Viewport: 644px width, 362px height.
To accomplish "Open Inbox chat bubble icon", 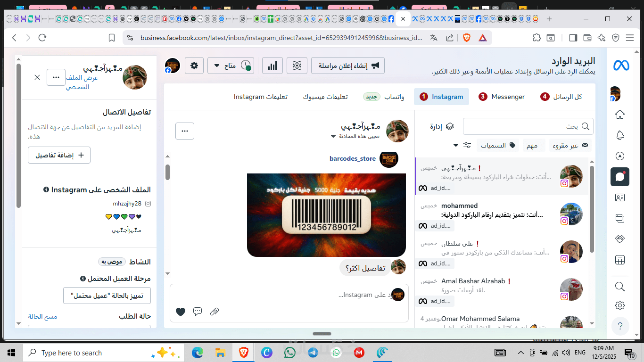I will (x=620, y=177).
